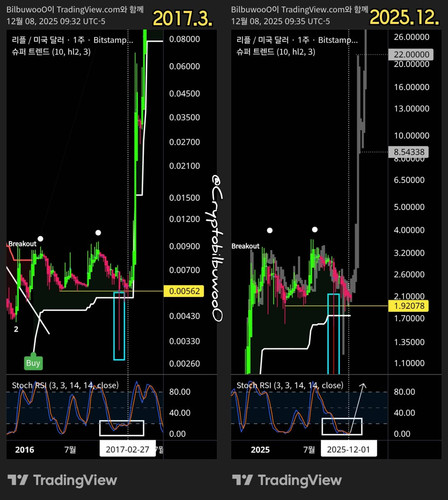Screen dimensions: 448x500
Task: Open Stoch RSI indicator legend in 2025 chart
Action: (290, 385)
